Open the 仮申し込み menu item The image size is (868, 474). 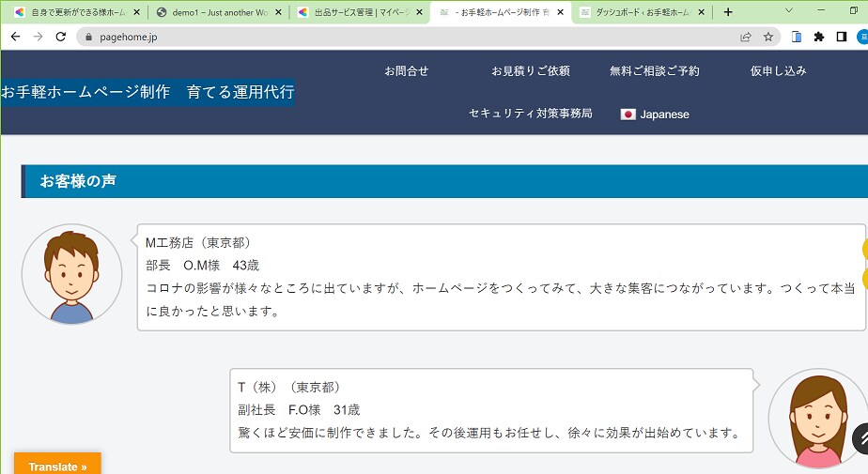point(778,70)
